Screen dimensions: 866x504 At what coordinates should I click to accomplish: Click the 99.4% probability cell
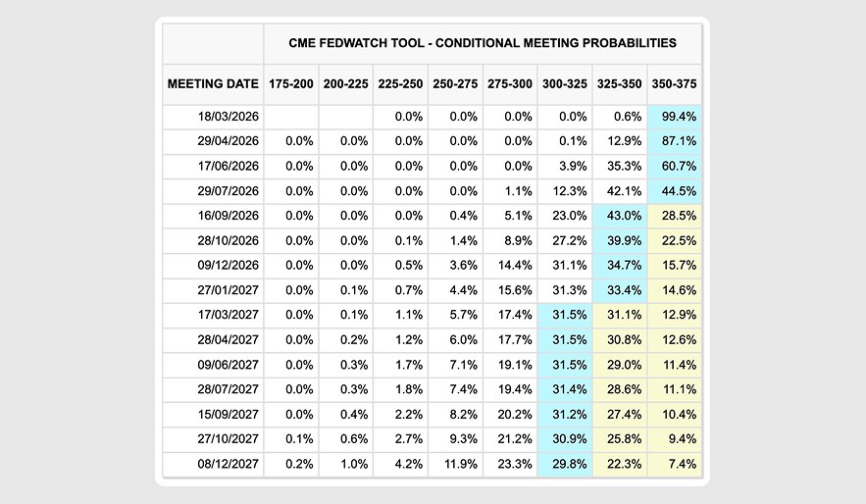tap(674, 117)
